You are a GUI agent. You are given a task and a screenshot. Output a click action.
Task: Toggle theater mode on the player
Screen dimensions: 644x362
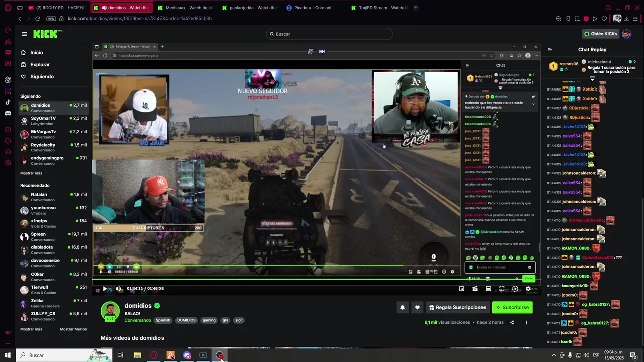tap(488, 289)
